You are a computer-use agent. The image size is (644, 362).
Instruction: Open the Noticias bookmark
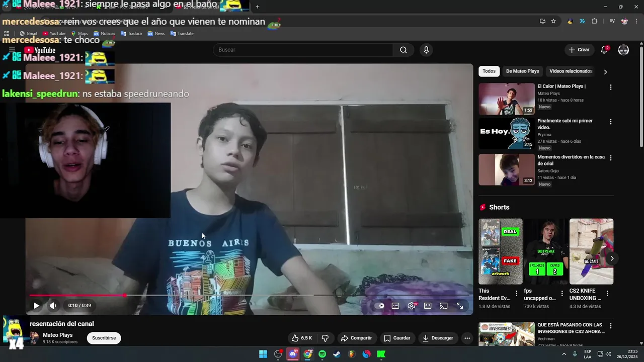coord(104,34)
